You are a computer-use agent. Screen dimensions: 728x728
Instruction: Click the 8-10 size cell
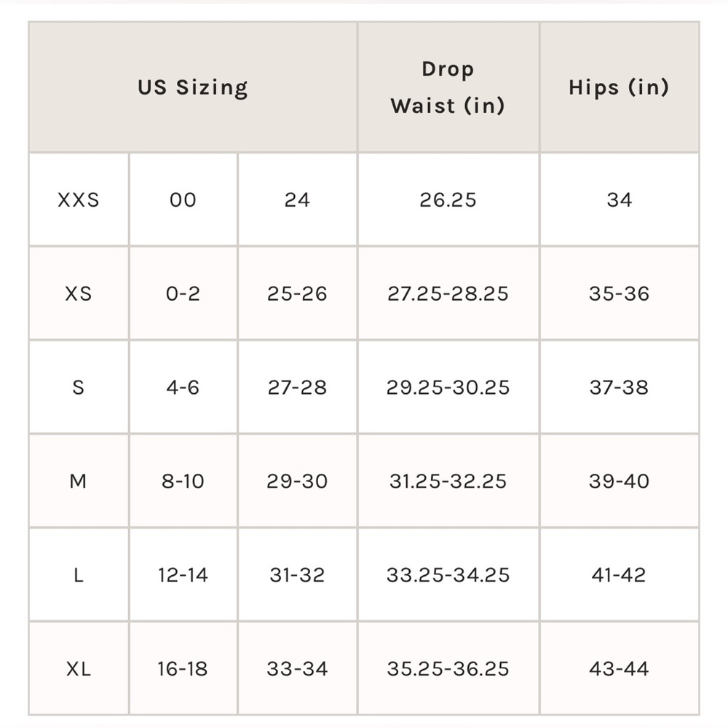183,481
